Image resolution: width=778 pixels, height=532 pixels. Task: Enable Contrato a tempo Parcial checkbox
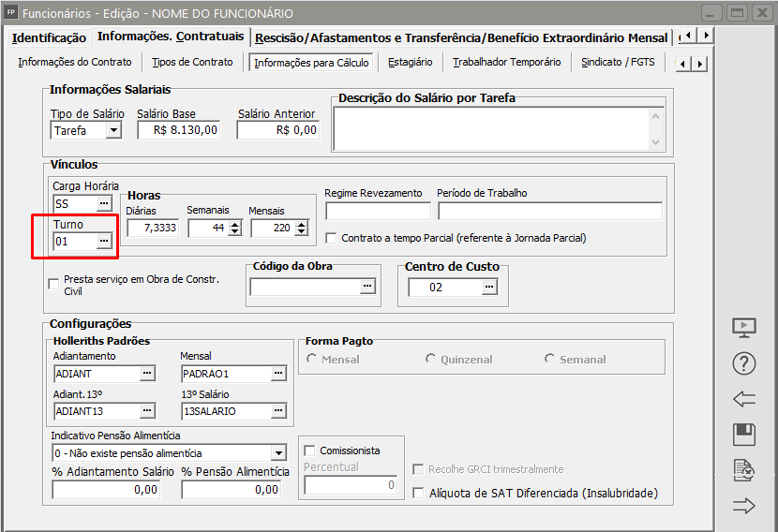(332, 238)
